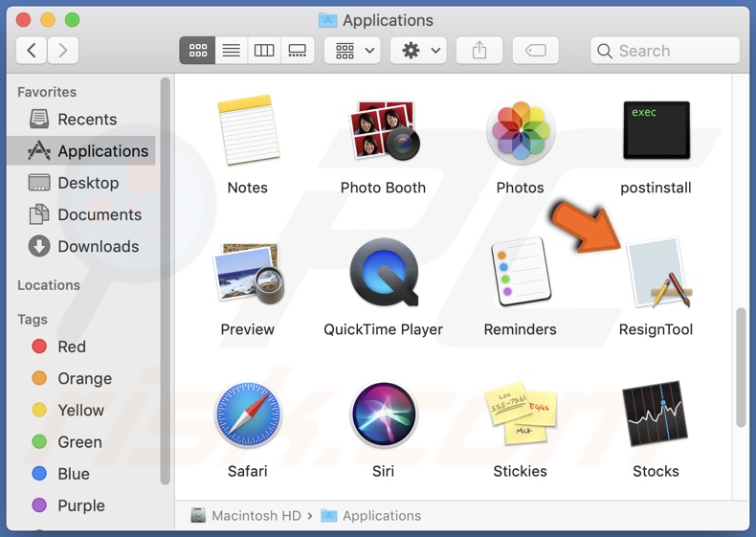Click the main file area scrollbar
756x537 pixels.
point(741,368)
